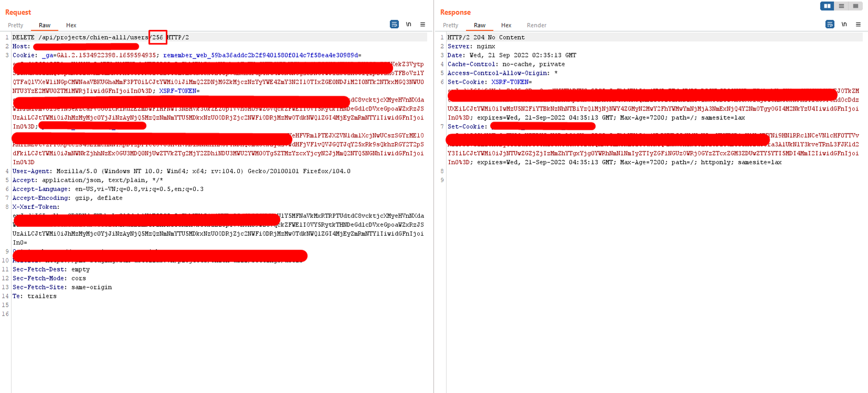
Task: Switch Request view to the Raw tab
Action: 45,25
